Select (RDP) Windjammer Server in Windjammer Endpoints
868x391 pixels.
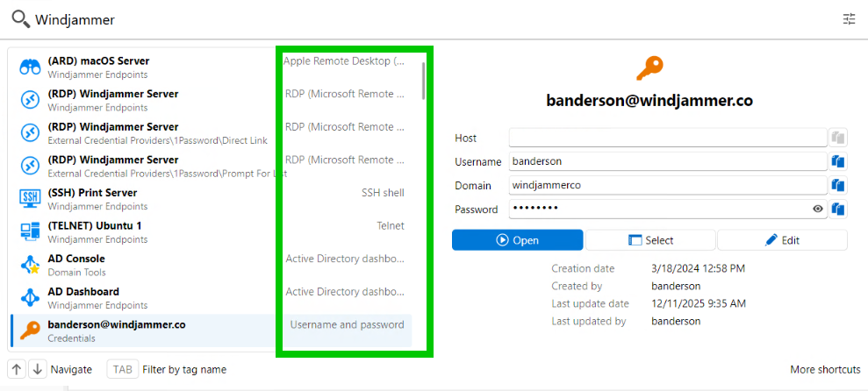click(x=211, y=100)
